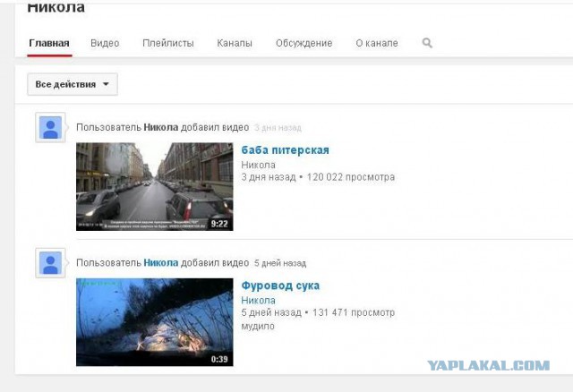573x392 pixels.
Task: Open the 'Все действия' dropdown
Action: [x=73, y=84]
